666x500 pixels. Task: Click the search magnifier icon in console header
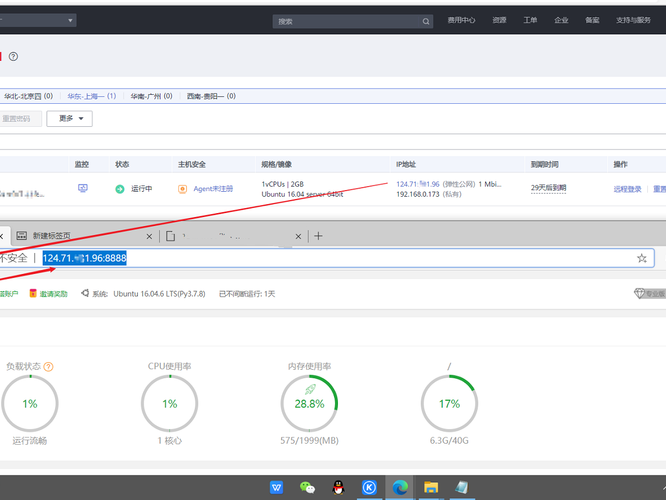(426, 21)
